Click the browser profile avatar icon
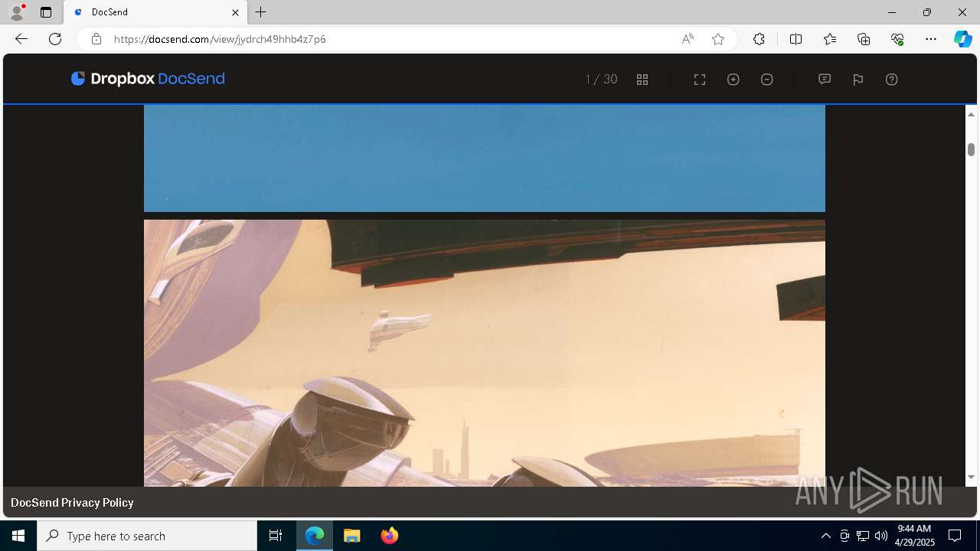The height and width of the screenshot is (551, 980). coord(17,12)
